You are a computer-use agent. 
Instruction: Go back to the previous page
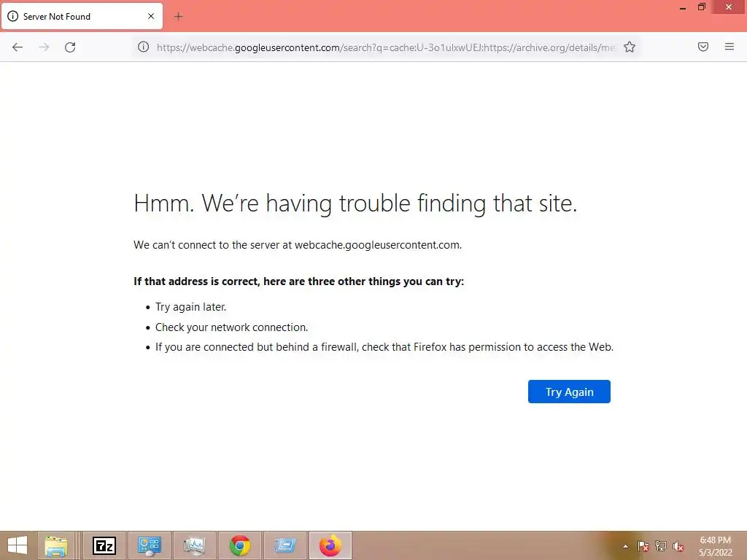[18, 47]
